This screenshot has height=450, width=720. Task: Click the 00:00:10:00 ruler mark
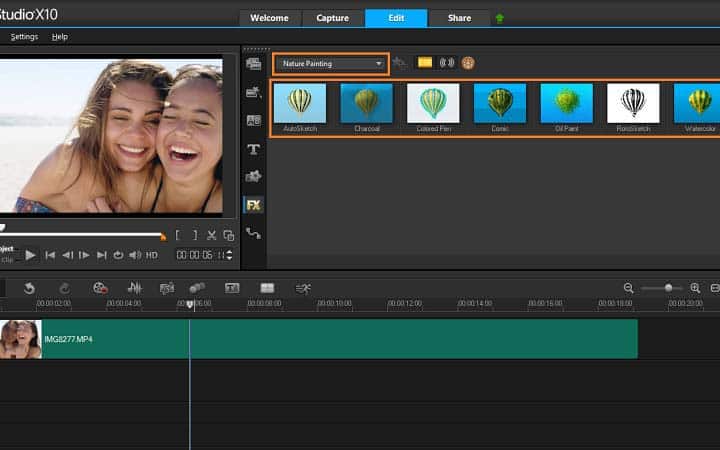click(334, 304)
